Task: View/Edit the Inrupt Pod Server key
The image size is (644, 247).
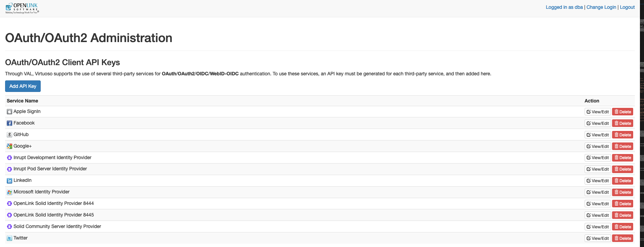Action: pos(598,169)
